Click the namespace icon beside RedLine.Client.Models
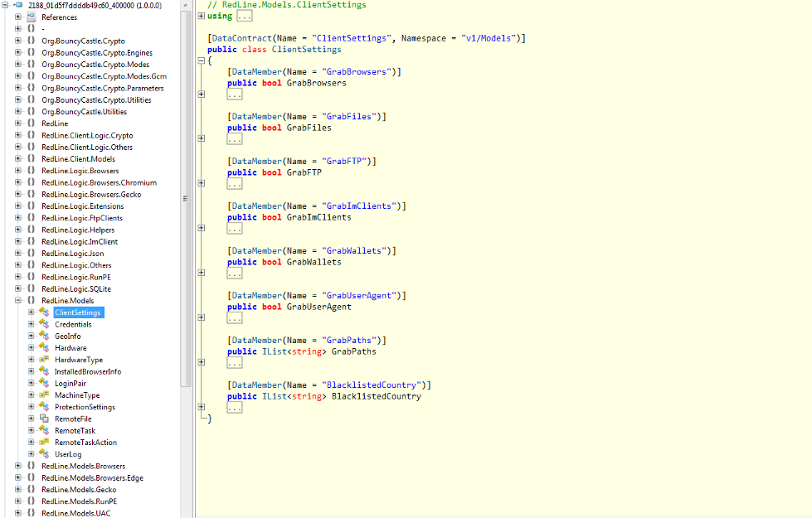 [31, 158]
